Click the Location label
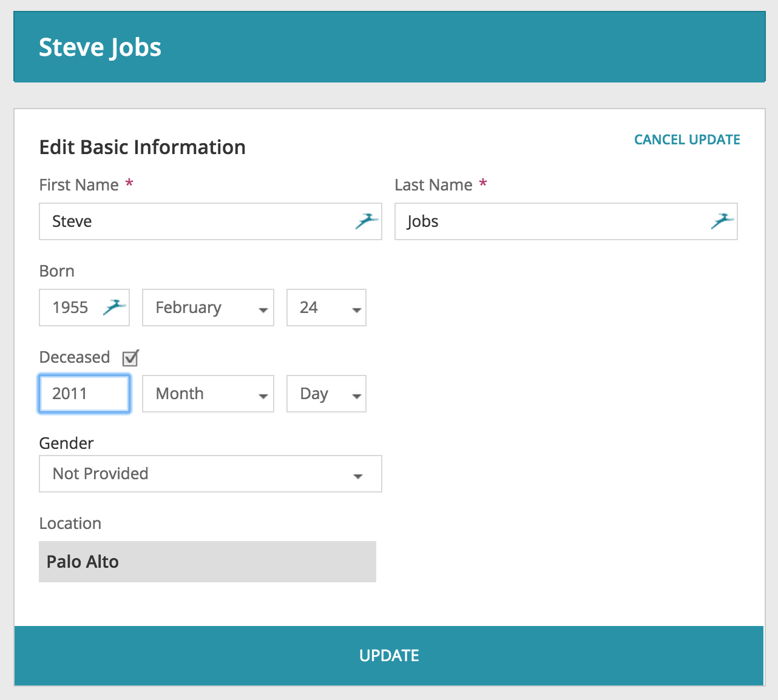Image resolution: width=778 pixels, height=700 pixels. pos(70,523)
